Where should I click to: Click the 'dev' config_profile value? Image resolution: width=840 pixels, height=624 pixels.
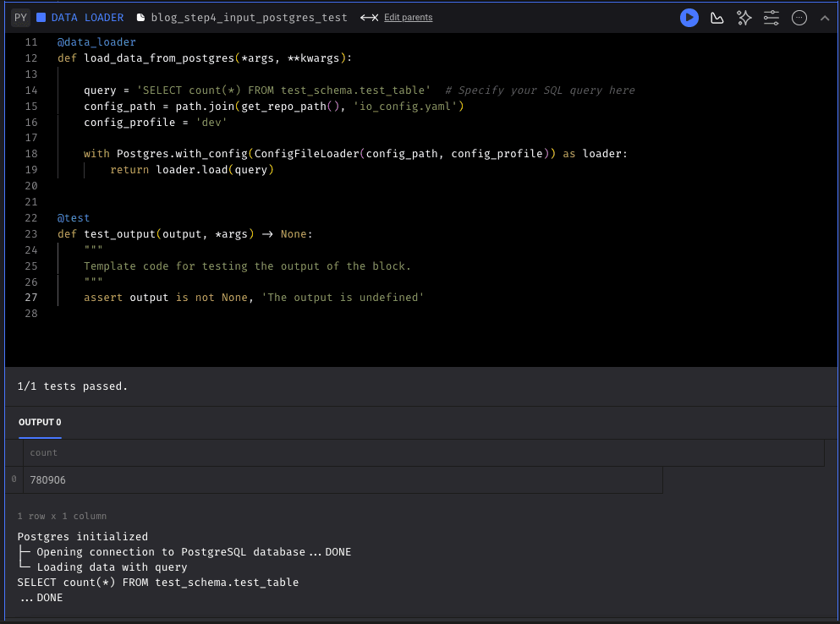tap(211, 122)
